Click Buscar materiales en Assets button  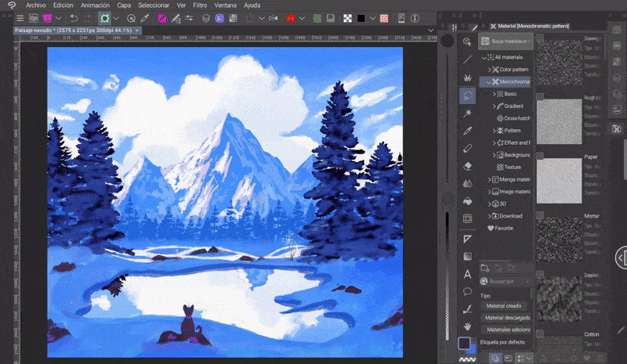tap(506, 41)
